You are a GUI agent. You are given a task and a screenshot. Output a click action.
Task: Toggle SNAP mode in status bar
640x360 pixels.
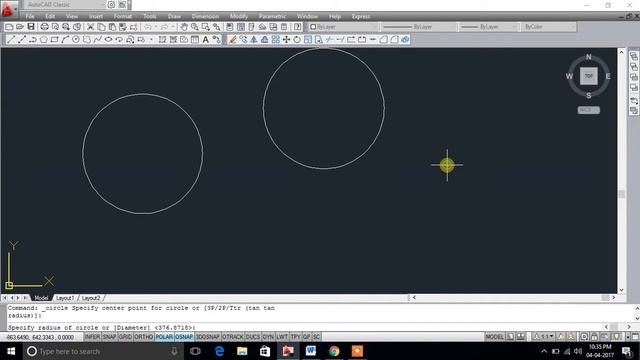[x=109, y=337]
